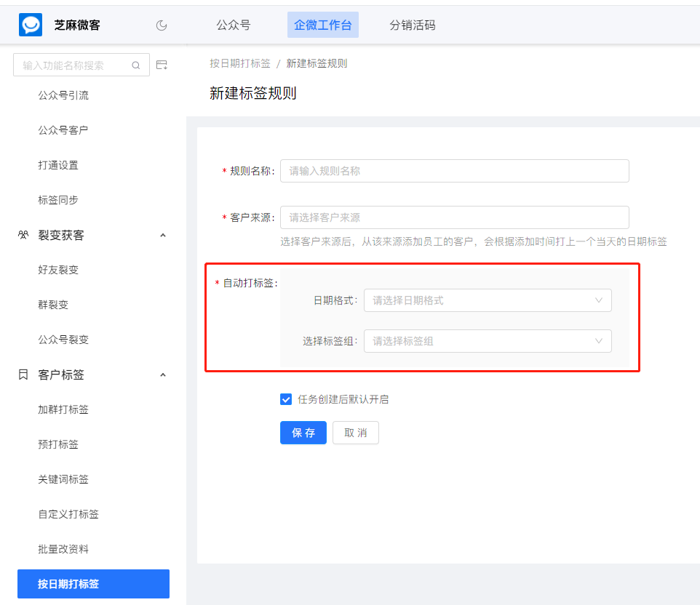The image size is (700, 605).
Task: Select the highlighted 按日期打标签 sidebar item
Action: coord(93,584)
